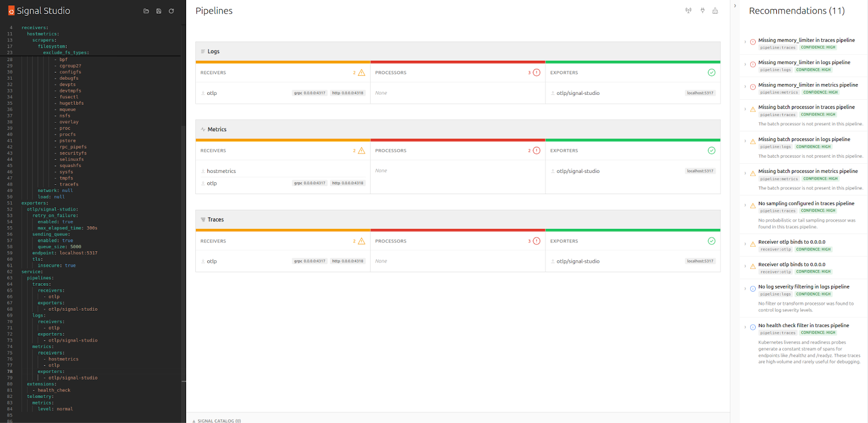The height and width of the screenshot is (423, 868).
Task: Click info icon of health check filter recommendation
Action: [x=753, y=328]
